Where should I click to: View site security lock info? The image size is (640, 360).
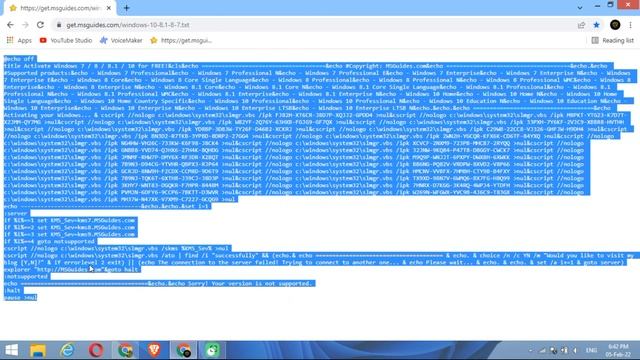[59, 25]
